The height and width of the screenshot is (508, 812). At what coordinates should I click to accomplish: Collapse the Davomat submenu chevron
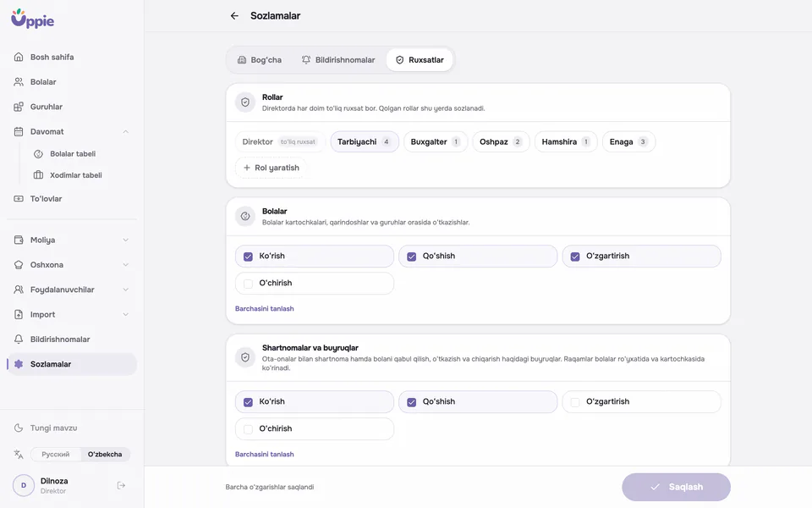pos(126,132)
